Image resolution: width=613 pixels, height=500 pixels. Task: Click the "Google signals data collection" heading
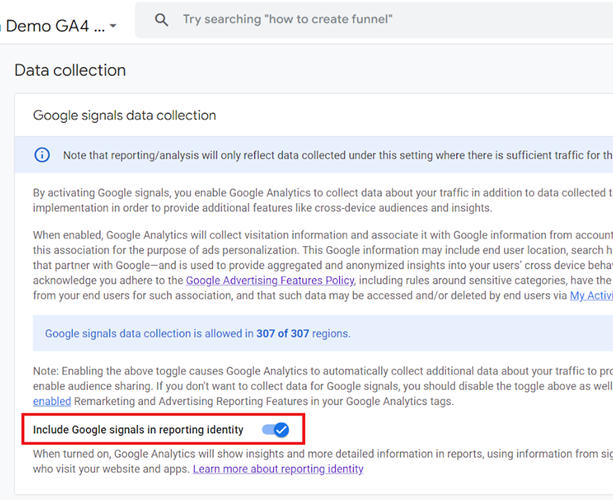pyautogui.click(x=124, y=115)
